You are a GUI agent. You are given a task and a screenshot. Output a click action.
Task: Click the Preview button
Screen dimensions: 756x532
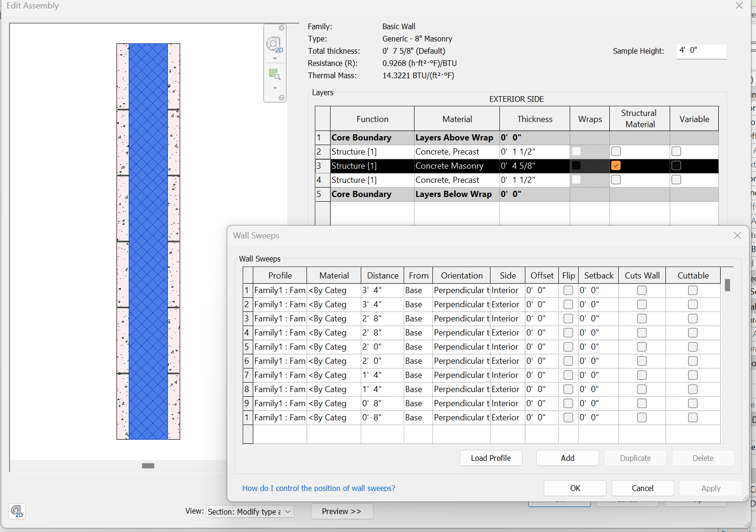pos(341,511)
